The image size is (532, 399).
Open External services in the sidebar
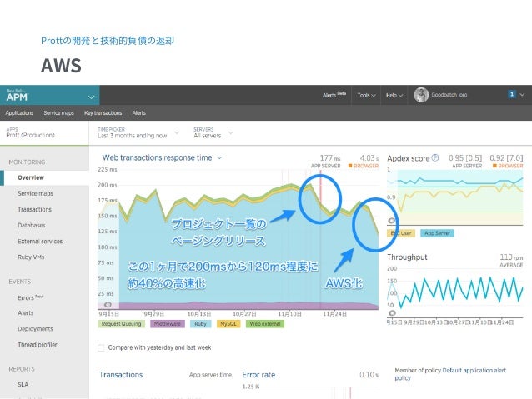coord(40,242)
